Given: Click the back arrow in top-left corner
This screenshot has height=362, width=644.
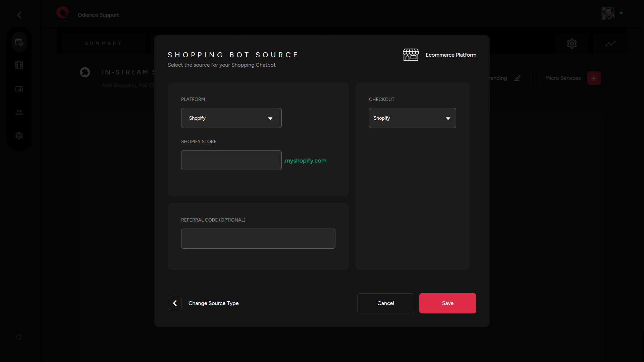Looking at the screenshot, I should click(19, 15).
